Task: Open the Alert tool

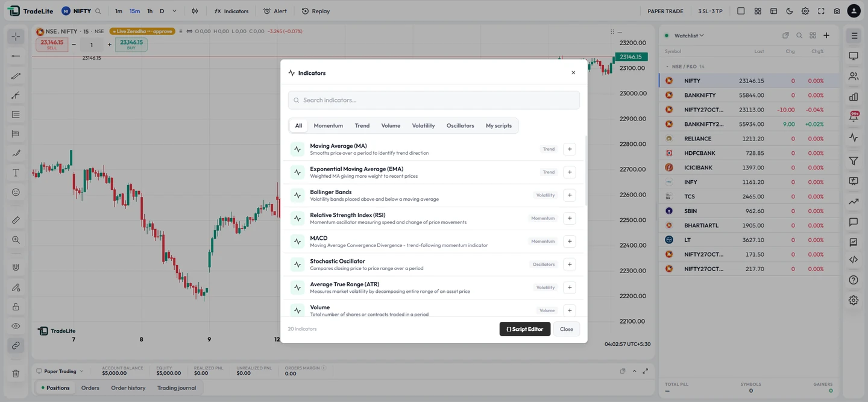Action: pos(275,11)
